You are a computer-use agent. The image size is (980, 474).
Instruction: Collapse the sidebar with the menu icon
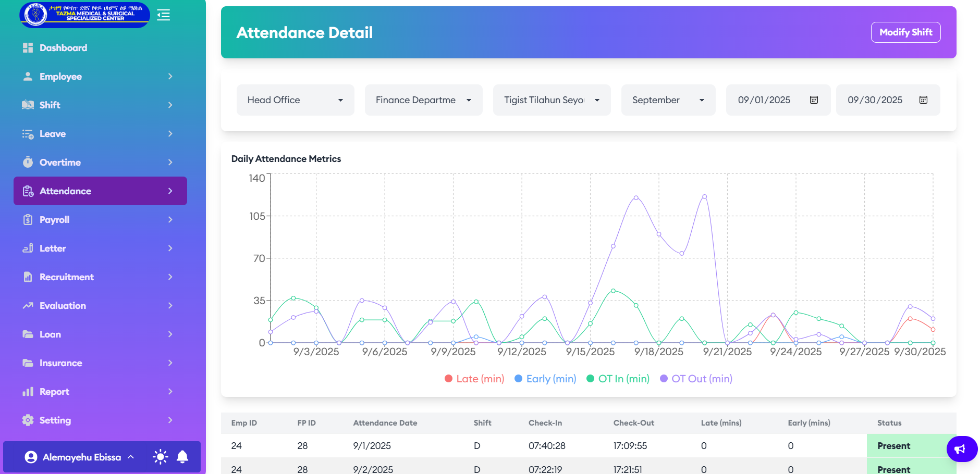click(164, 15)
